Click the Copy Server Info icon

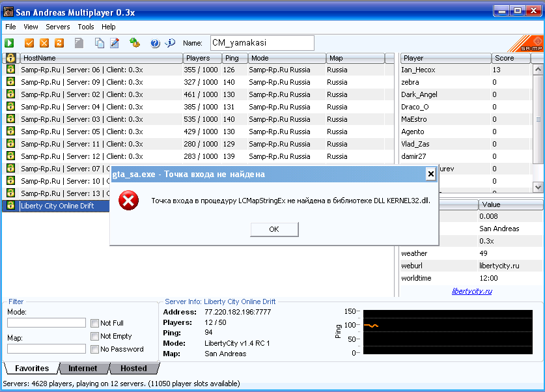100,43
